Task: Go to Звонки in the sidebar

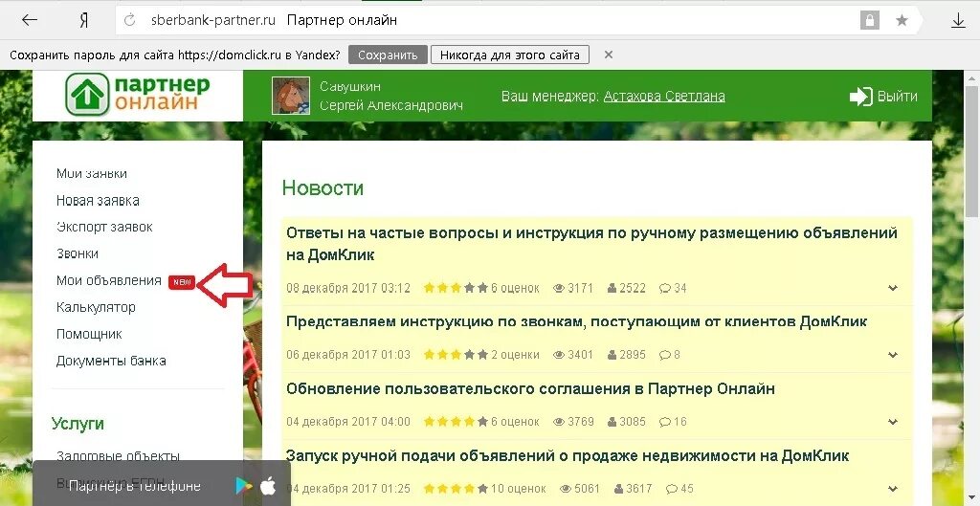Action: (78, 253)
